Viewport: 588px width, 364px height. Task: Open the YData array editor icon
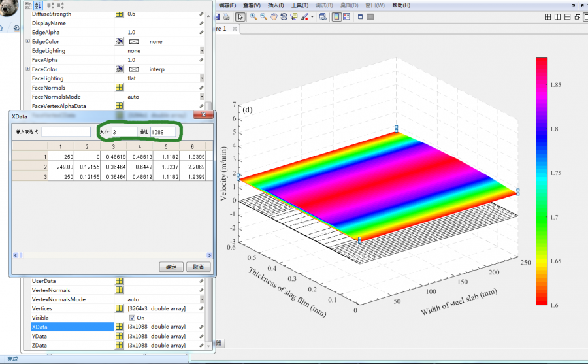120,336
